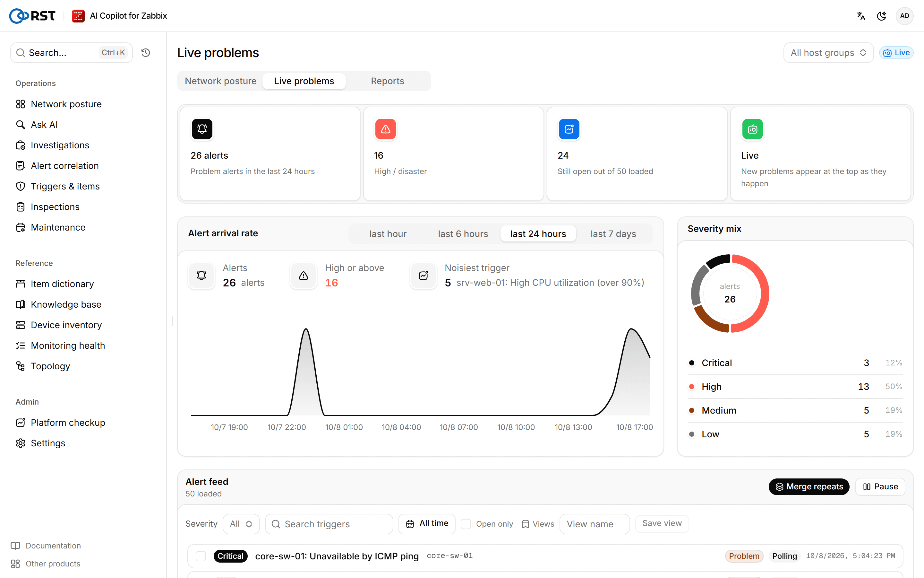Open the language translation icon
The height and width of the screenshot is (578, 924).
pyautogui.click(x=860, y=16)
